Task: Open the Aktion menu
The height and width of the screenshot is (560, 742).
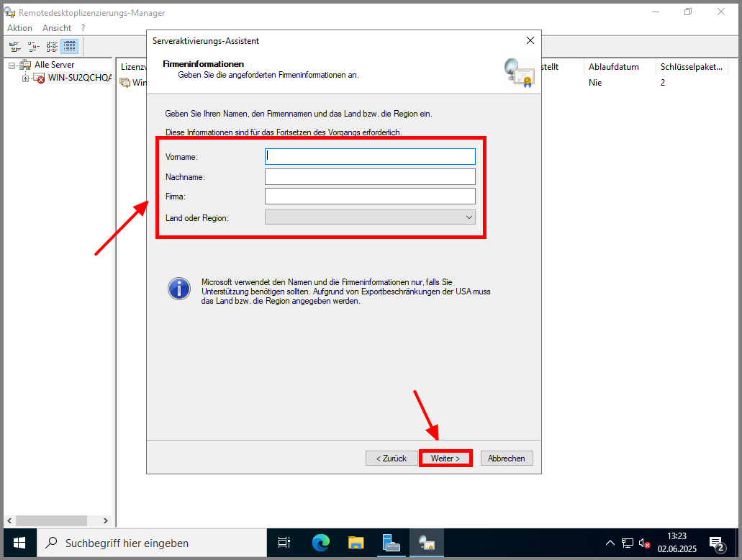Action: tap(19, 27)
